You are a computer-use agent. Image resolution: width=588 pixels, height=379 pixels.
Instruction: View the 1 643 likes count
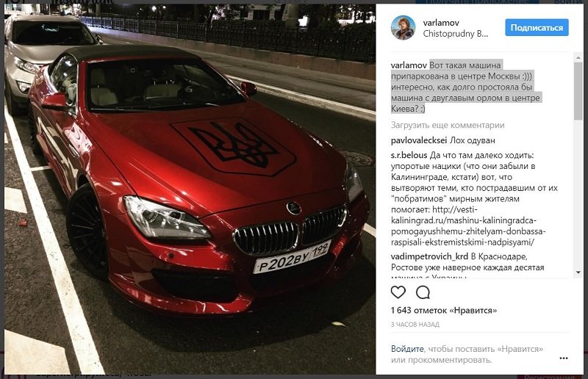coord(444,311)
